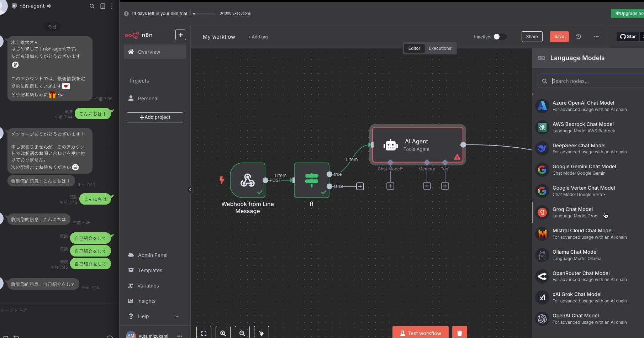Click the warning icon on AI Agent

[x=457, y=157]
